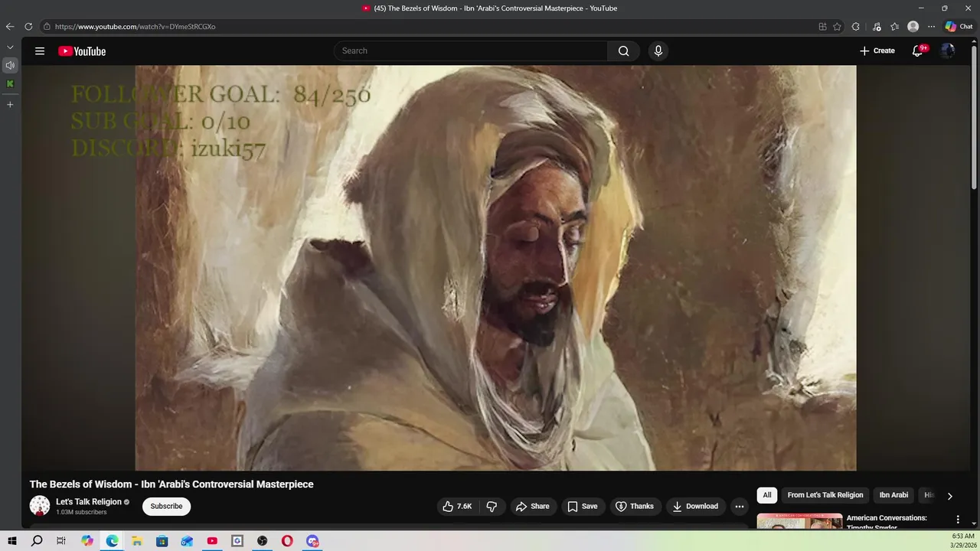Focus the YouTube search field
The width and height of the screenshot is (980, 551).
[x=471, y=51]
